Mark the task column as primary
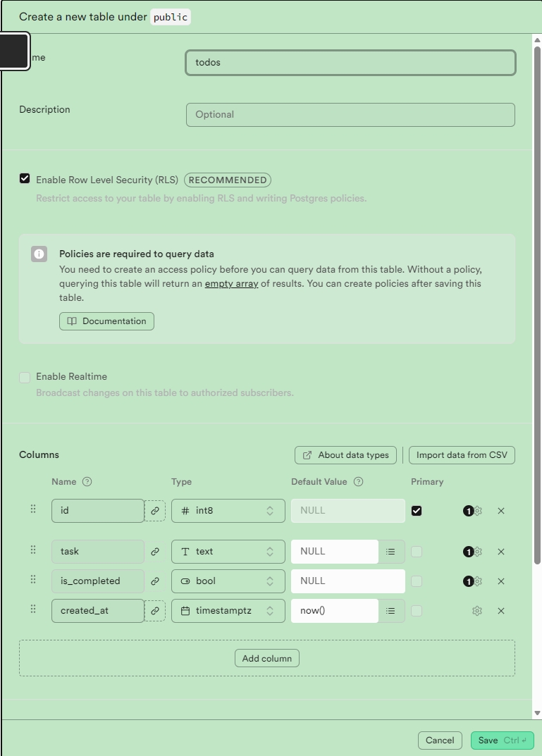The width and height of the screenshot is (542, 756). [417, 552]
